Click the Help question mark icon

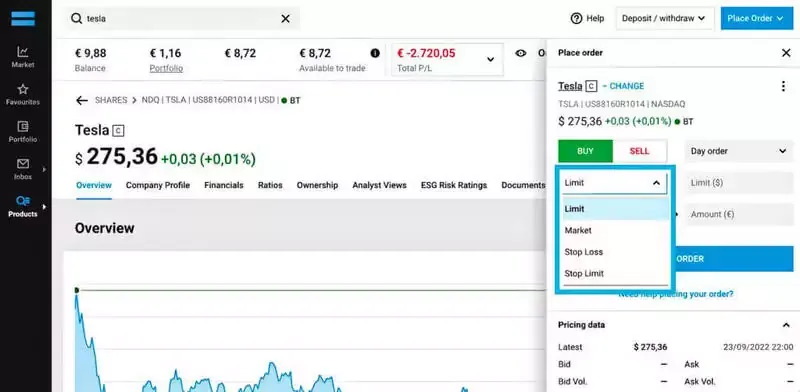tap(577, 18)
